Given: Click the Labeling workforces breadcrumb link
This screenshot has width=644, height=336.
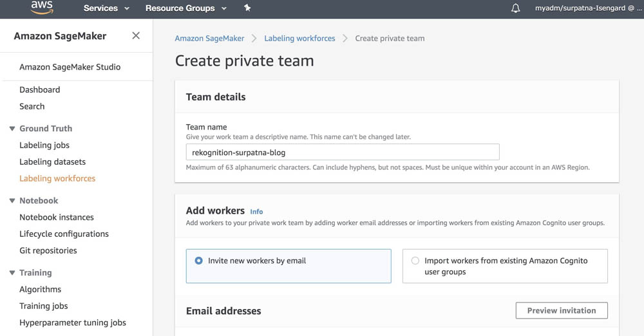Looking at the screenshot, I should coord(299,38).
